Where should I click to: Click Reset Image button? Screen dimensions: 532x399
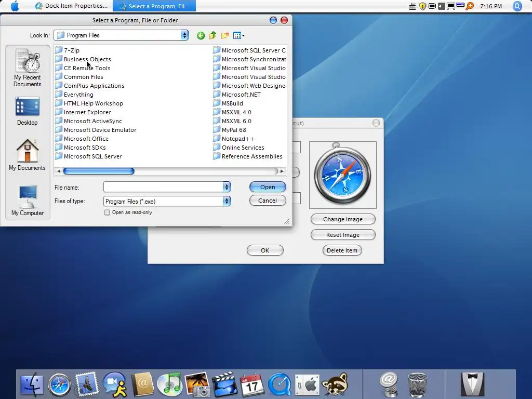click(x=343, y=235)
